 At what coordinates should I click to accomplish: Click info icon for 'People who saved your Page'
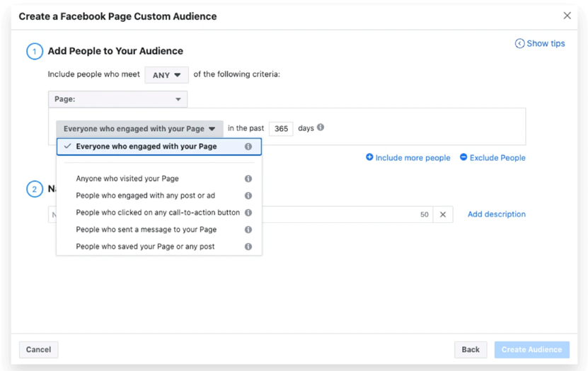(248, 247)
